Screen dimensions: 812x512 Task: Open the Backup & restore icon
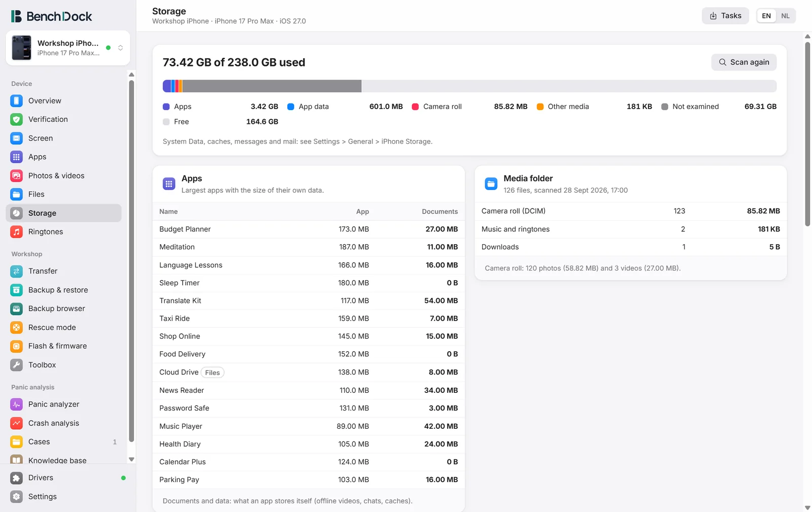[16, 290]
